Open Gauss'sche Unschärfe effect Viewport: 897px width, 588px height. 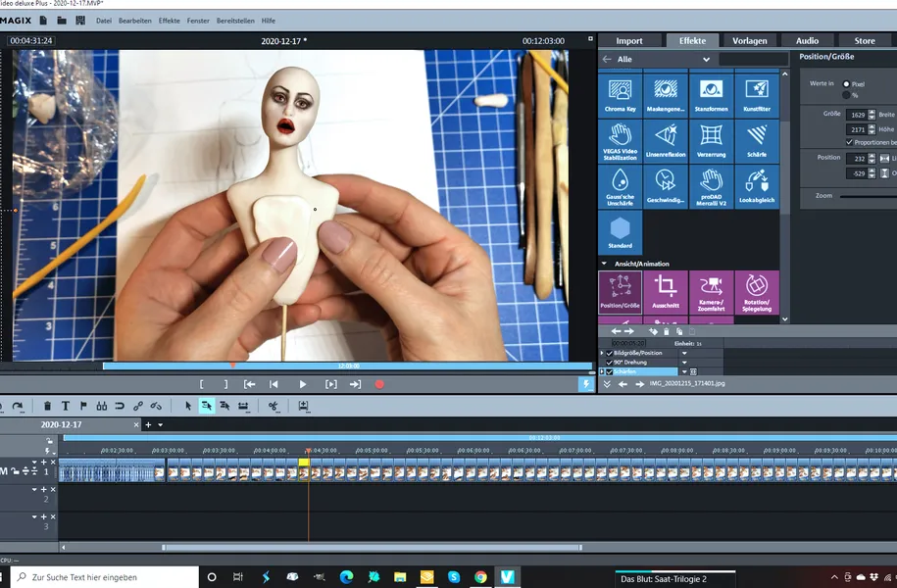[x=621, y=184]
